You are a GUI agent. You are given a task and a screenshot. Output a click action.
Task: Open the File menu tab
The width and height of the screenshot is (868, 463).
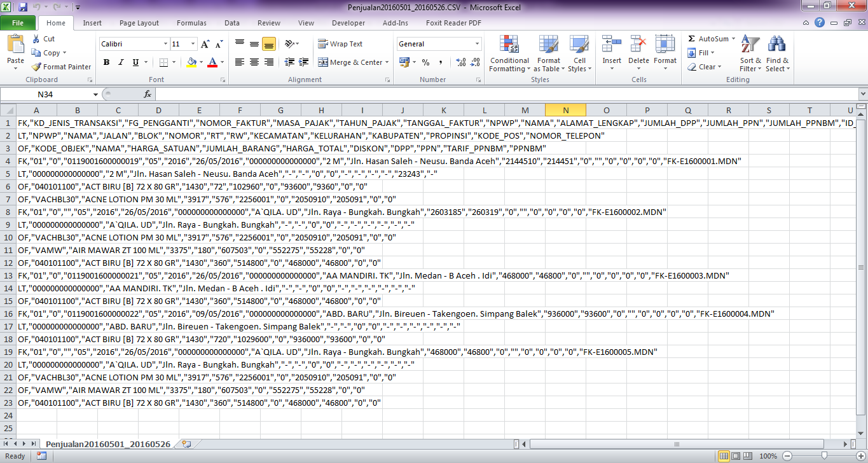click(x=18, y=23)
